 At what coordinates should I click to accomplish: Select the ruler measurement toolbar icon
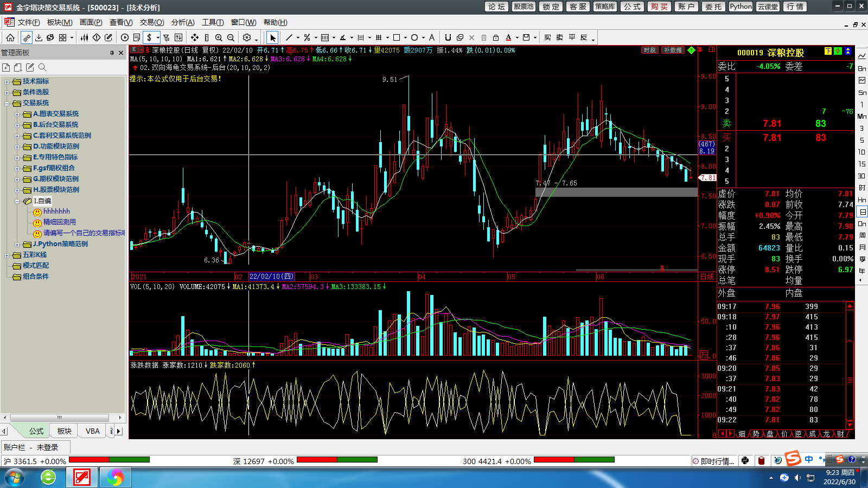click(x=27, y=37)
